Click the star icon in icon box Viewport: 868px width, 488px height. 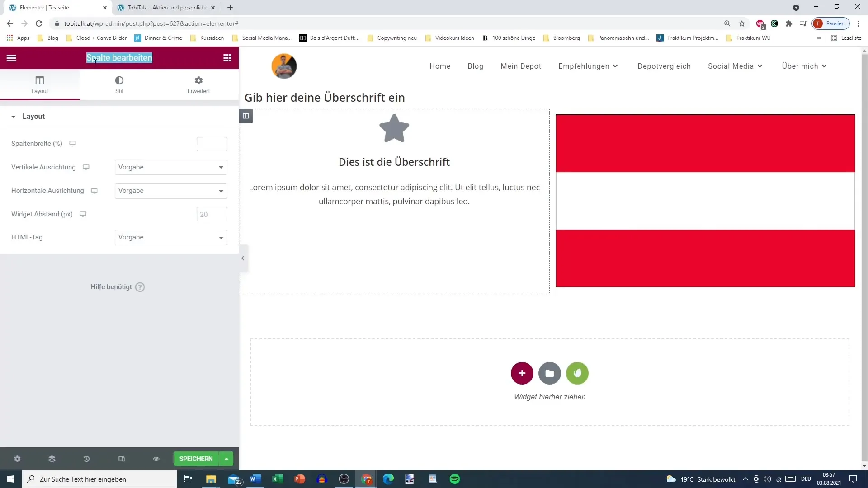tap(394, 128)
